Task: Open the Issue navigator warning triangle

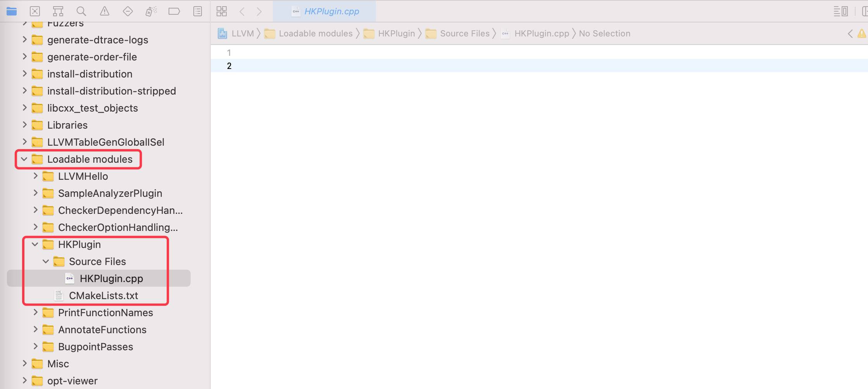Action: 105,11
